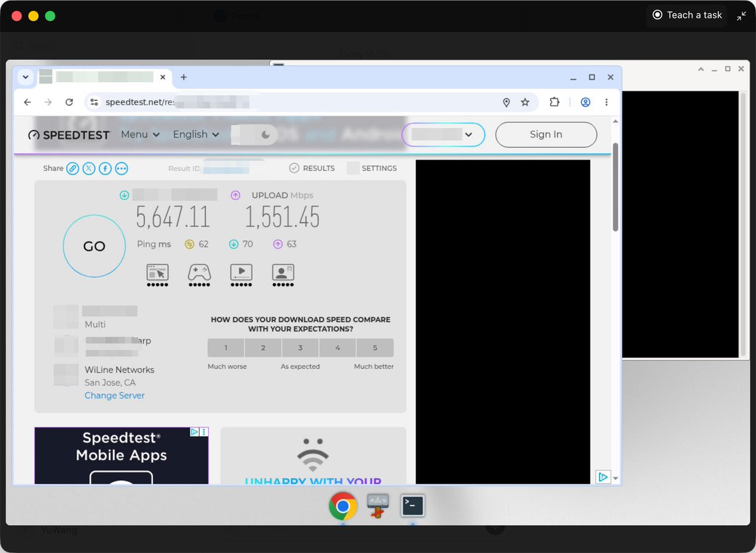The height and width of the screenshot is (553, 756).
Task: Open the tab search dropdown chevron
Action: pyautogui.click(x=25, y=77)
